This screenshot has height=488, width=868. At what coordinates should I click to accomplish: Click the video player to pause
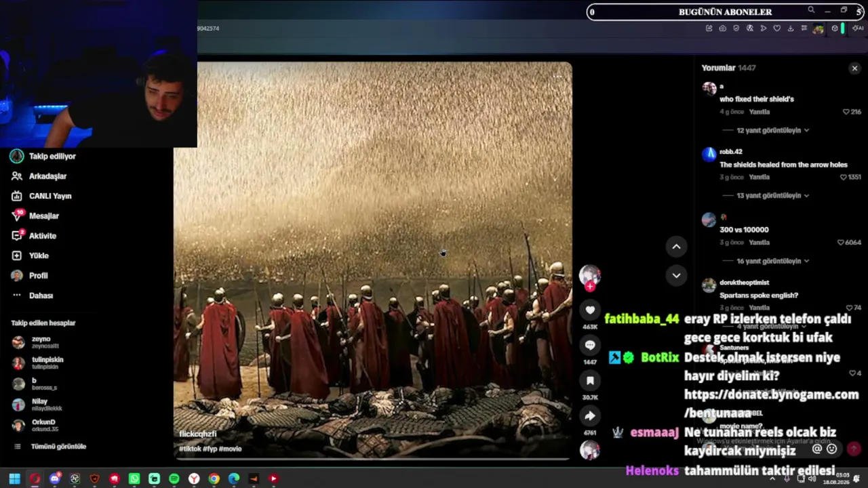[373, 261]
